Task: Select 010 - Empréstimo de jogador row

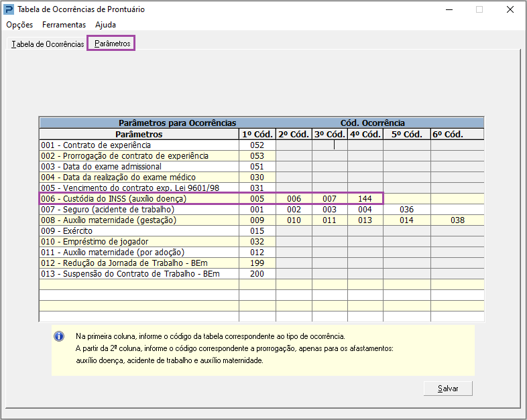Action: coord(139,242)
